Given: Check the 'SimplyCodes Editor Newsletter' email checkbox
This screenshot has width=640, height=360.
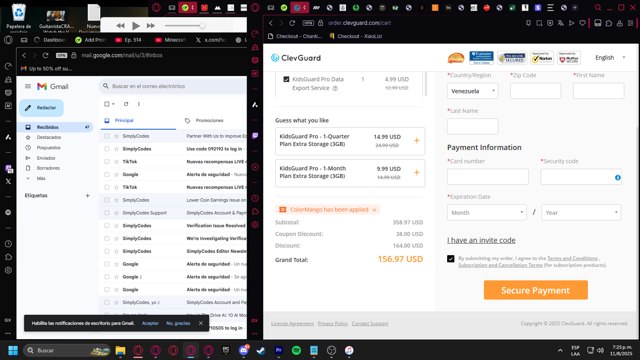Looking at the screenshot, I should 107,251.
